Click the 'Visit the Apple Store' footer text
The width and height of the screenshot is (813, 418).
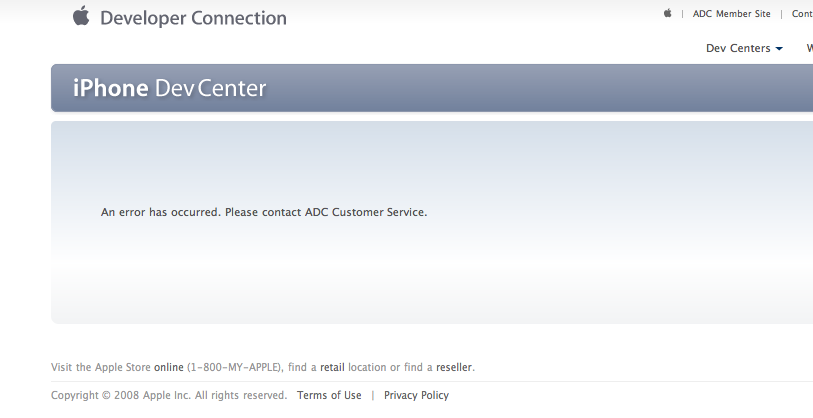pos(101,367)
